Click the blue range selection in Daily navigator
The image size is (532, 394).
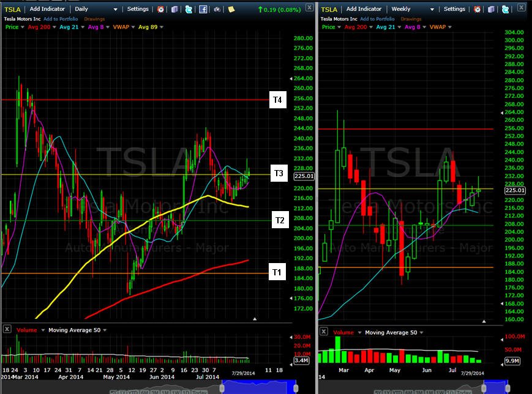click(259, 387)
